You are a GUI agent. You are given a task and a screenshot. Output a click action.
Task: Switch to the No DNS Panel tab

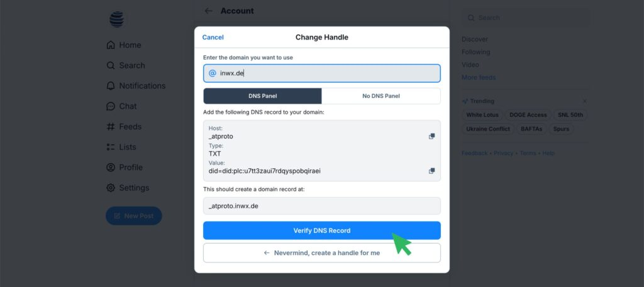click(381, 96)
